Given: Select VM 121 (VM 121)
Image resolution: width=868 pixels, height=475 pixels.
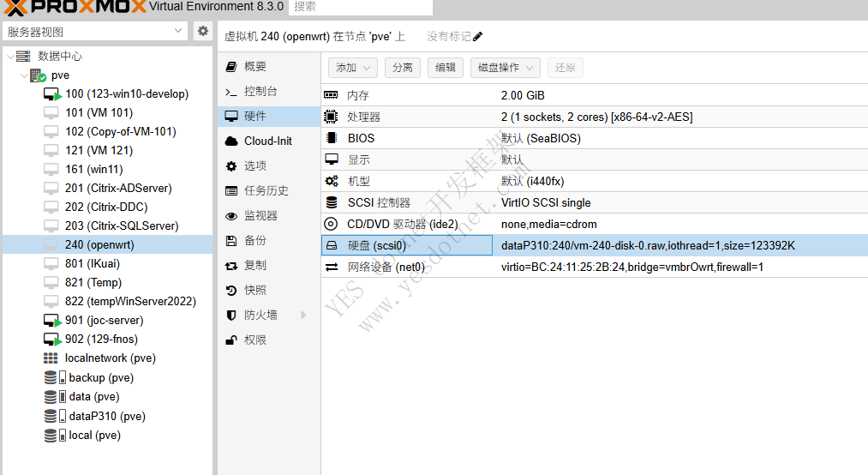Looking at the screenshot, I should (x=99, y=151).
